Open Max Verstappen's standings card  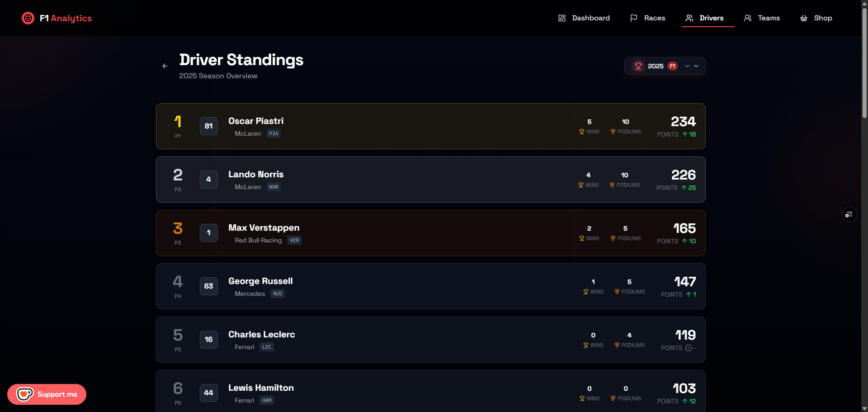pyautogui.click(x=429, y=232)
